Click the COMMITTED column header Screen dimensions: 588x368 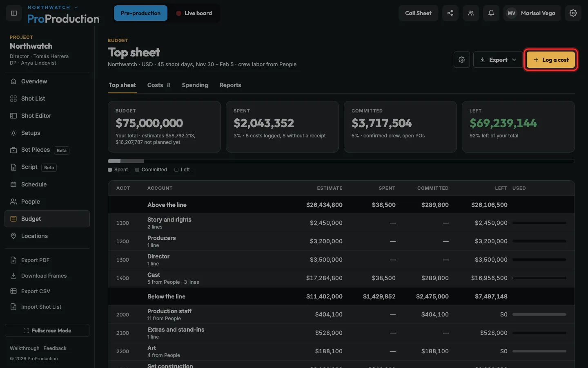coord(433,188)
